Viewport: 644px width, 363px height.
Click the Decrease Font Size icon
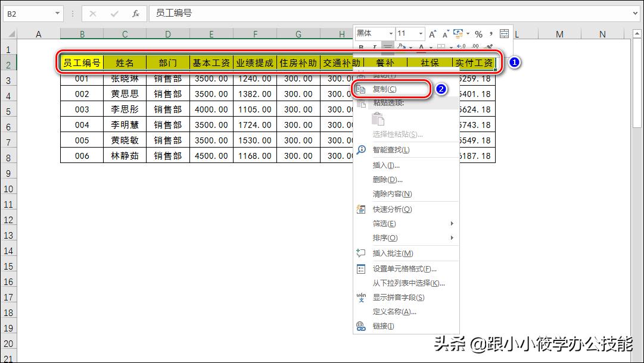click(446, 33)
